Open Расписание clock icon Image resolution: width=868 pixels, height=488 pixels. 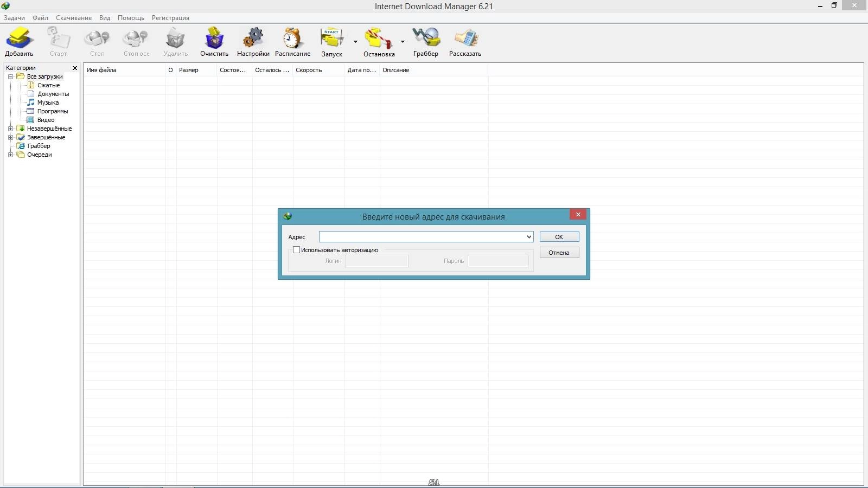292,38
